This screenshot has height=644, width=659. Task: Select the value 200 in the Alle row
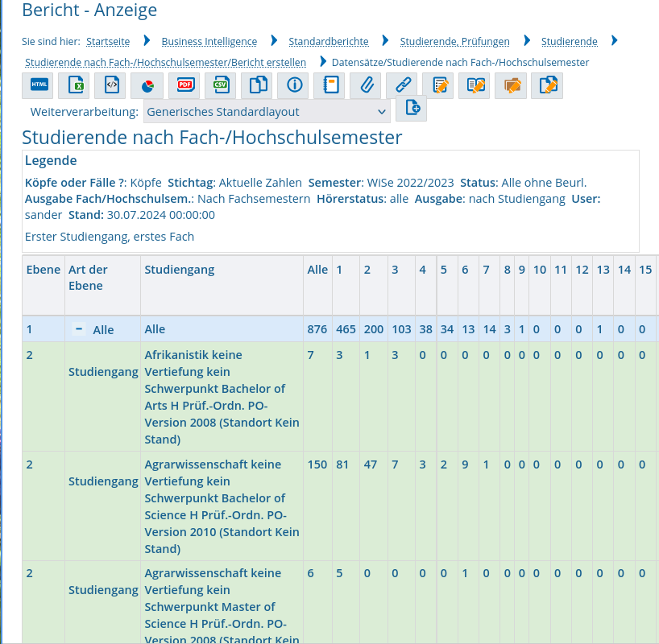pyautogui.click(x=374, y=329)
